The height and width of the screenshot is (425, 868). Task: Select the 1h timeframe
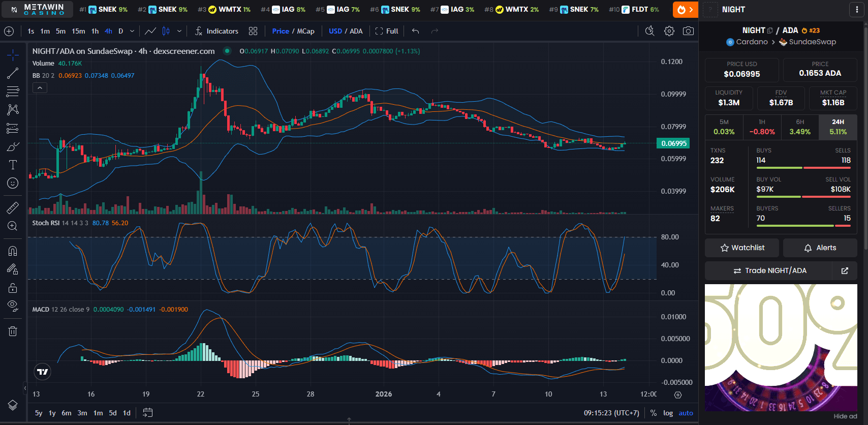[95, 31]
